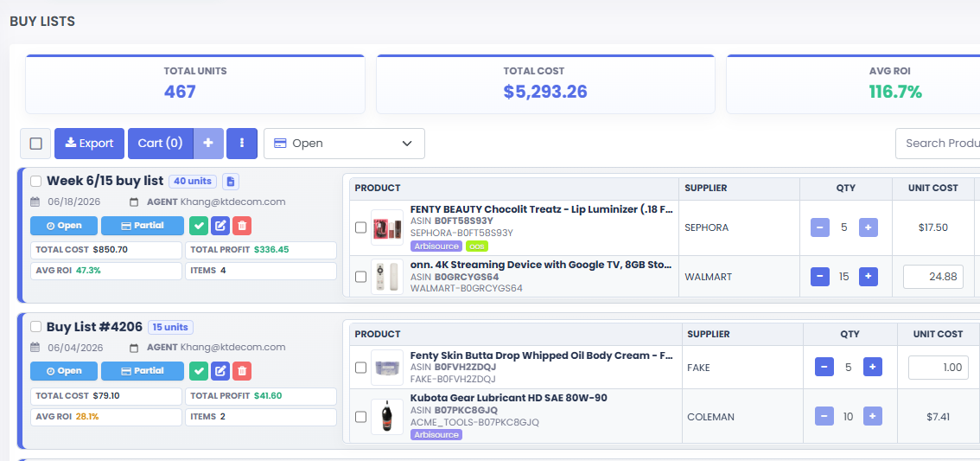Click the Export button
The image size is (980, 461).
(x=89, y=144)
